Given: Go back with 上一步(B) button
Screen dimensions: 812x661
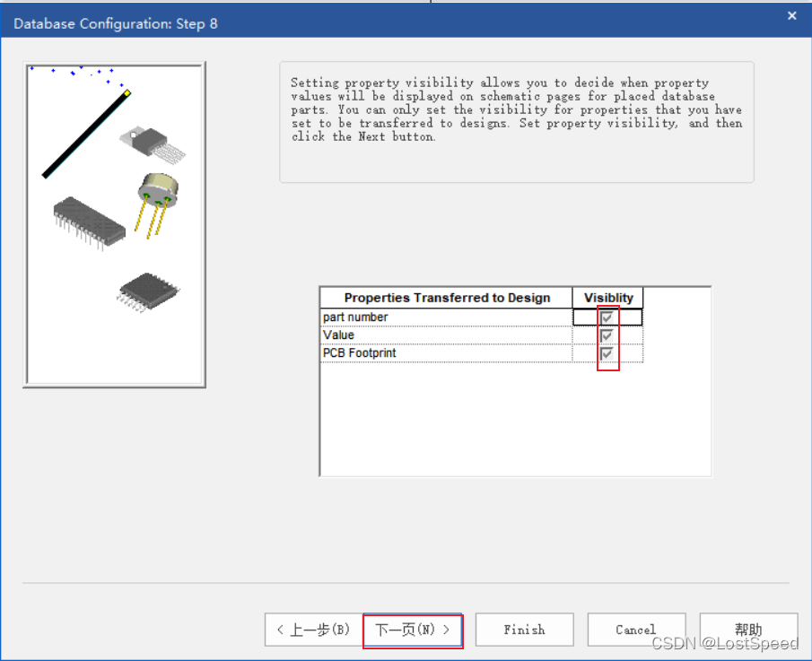Looking at the screenshot, I should click(x=313, y=630).
